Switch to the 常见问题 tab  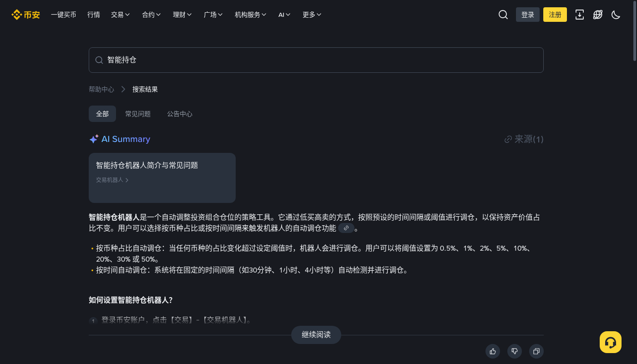[x=138, y=114]
